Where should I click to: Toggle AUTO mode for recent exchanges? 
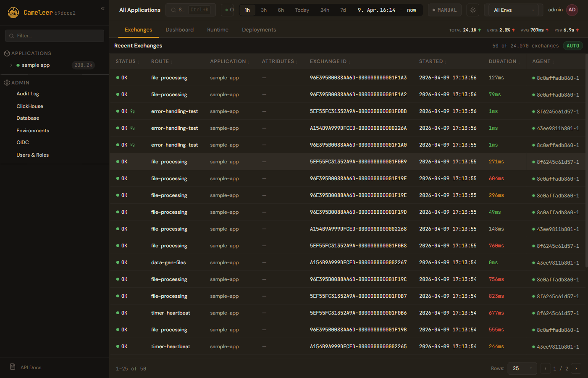tap(572, 46)
